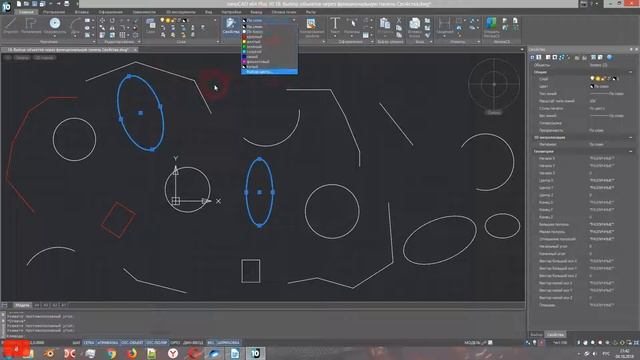Collapse the Общие section in Properties panel
Viewport: 640px width, 360px height.
(x=631, y=72)
